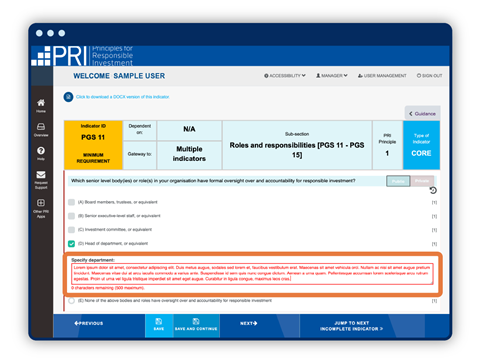Image resolution: width=480 pixels, height=363 pixels.
Task: Open the Overview sidebar icon
Action: [41, 129]
